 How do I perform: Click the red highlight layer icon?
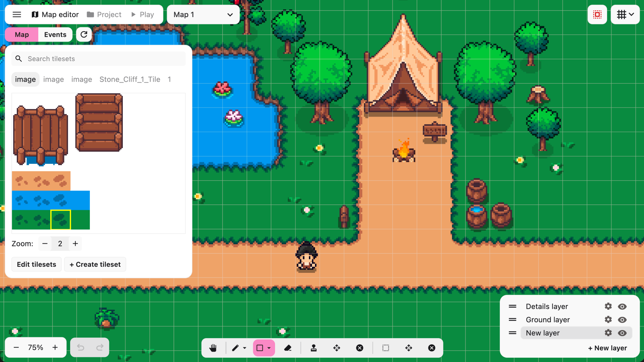point(597,14)
